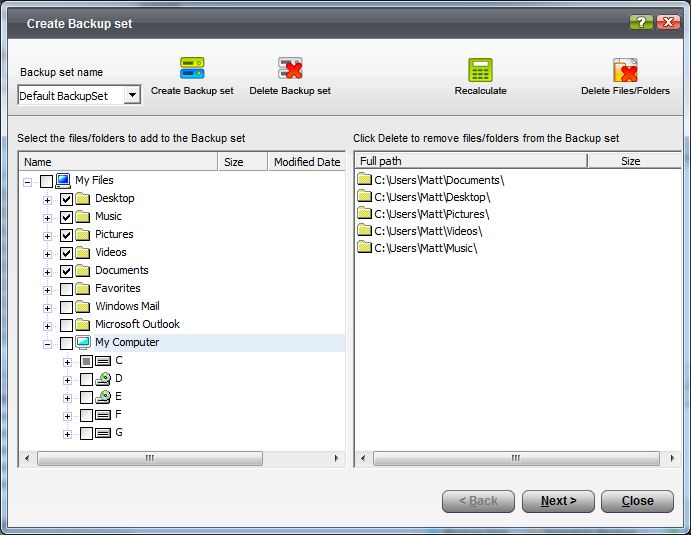The height and width of the screenshot is (535, 691).
Task: Click right pane scroll left arrow
Action: click(363, 458)
